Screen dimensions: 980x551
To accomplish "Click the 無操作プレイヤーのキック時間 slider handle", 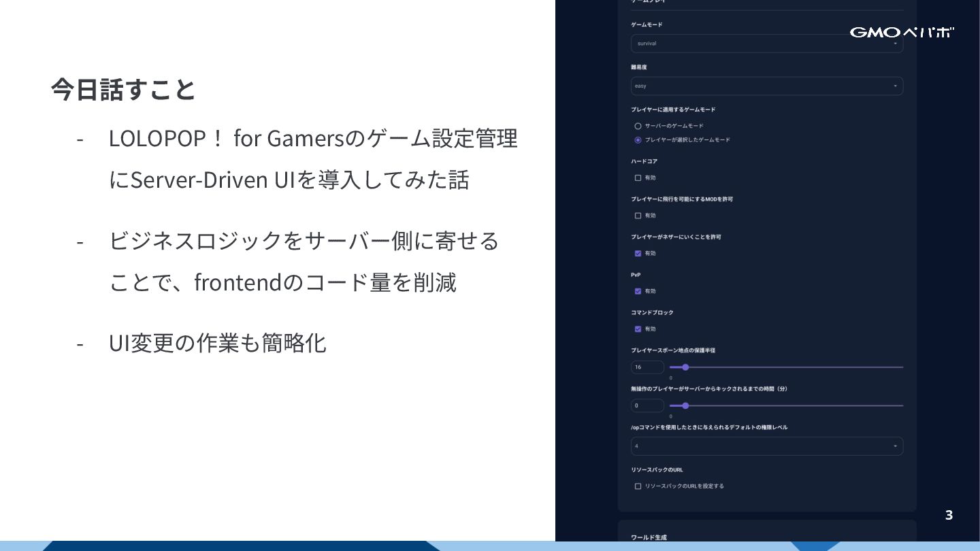I will tap(685, 406).
